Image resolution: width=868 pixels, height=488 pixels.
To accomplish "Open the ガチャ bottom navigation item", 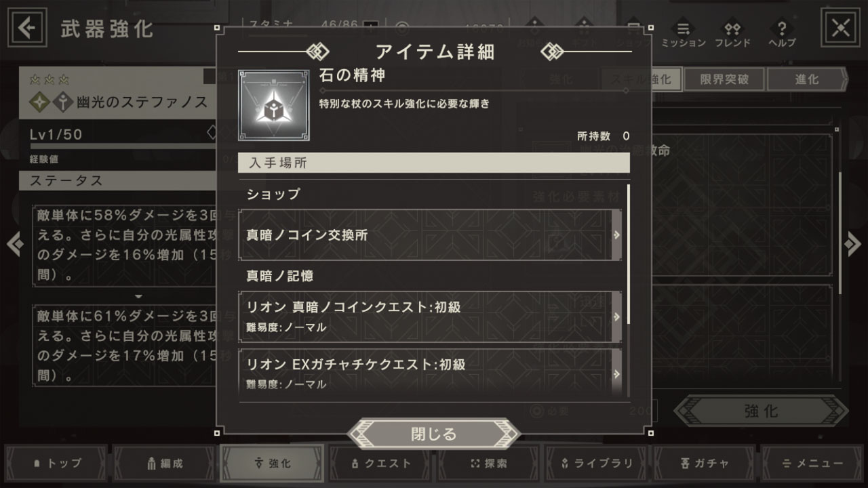I will pos(704,464).
